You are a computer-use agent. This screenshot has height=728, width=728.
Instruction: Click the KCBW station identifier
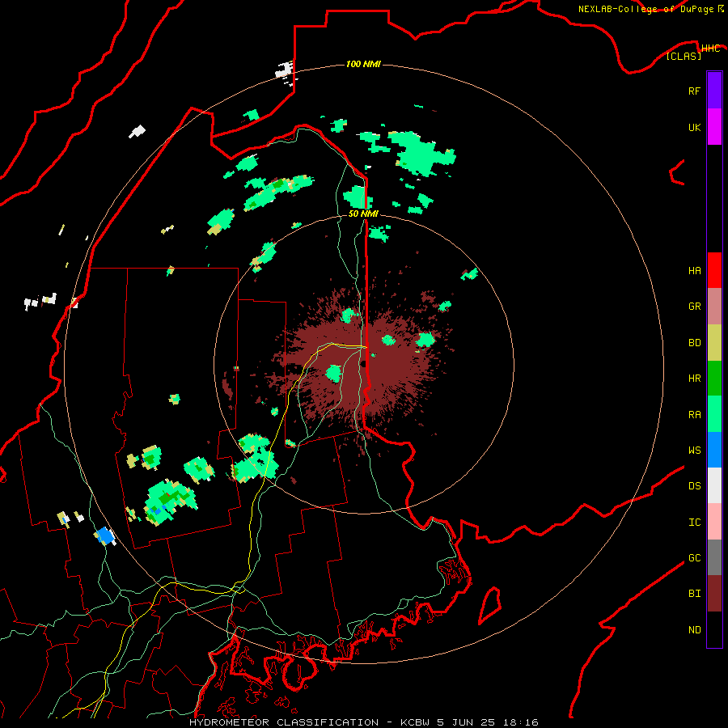(415, 722)
